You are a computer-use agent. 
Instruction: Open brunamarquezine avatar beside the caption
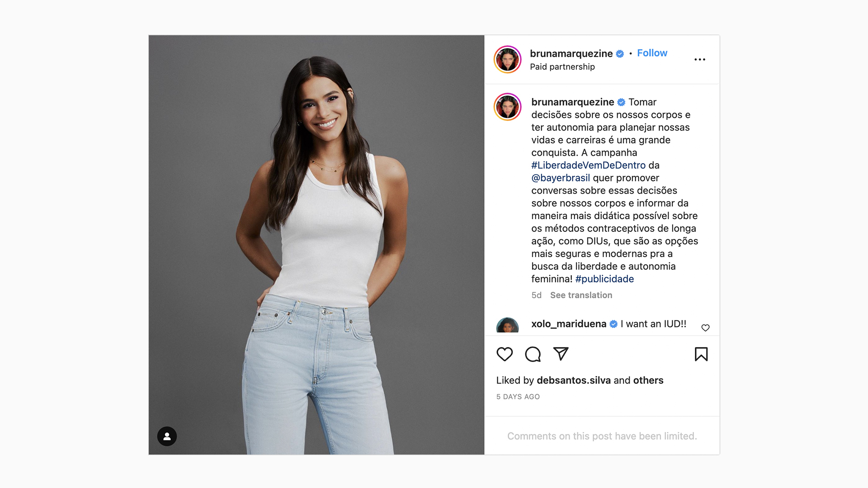tap(507, 107)
